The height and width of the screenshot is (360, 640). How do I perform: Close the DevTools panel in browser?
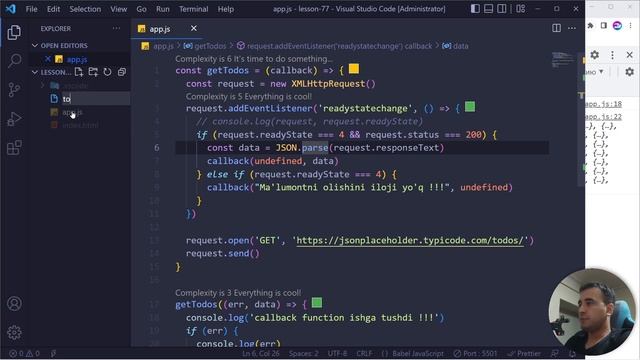(x=629, y=55)
